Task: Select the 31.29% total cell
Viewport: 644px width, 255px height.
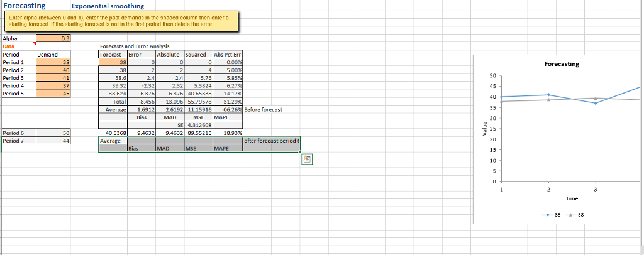Action: 228,101
